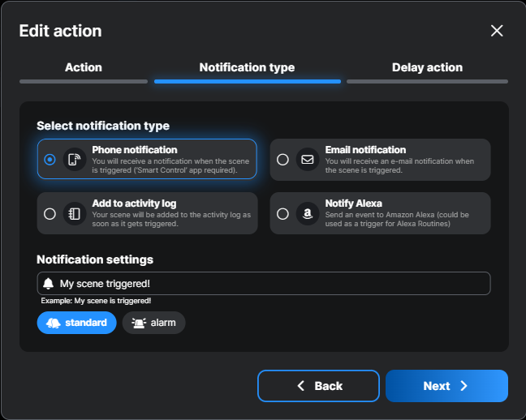The height and width of the screenshot is (420, 526).
Task: Click the alarm siren icon
Action: (139, 323)
